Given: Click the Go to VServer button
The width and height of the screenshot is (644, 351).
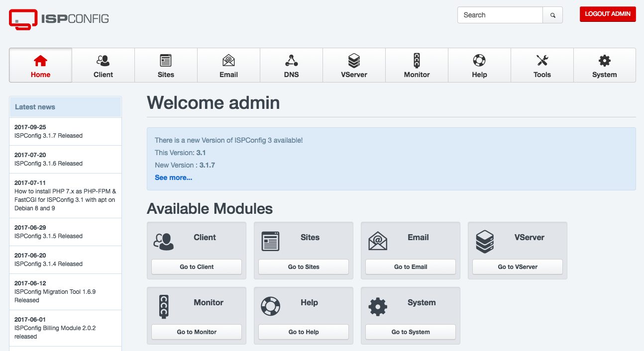Looking at the screenshot, I should click(x=518, y=267).
